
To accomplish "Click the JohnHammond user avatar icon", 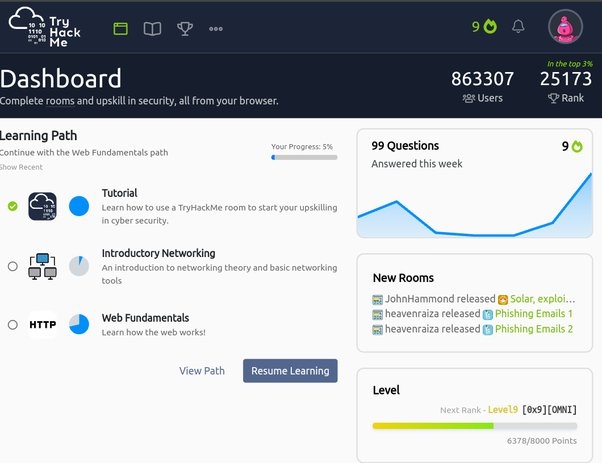I will pos(377,299).
